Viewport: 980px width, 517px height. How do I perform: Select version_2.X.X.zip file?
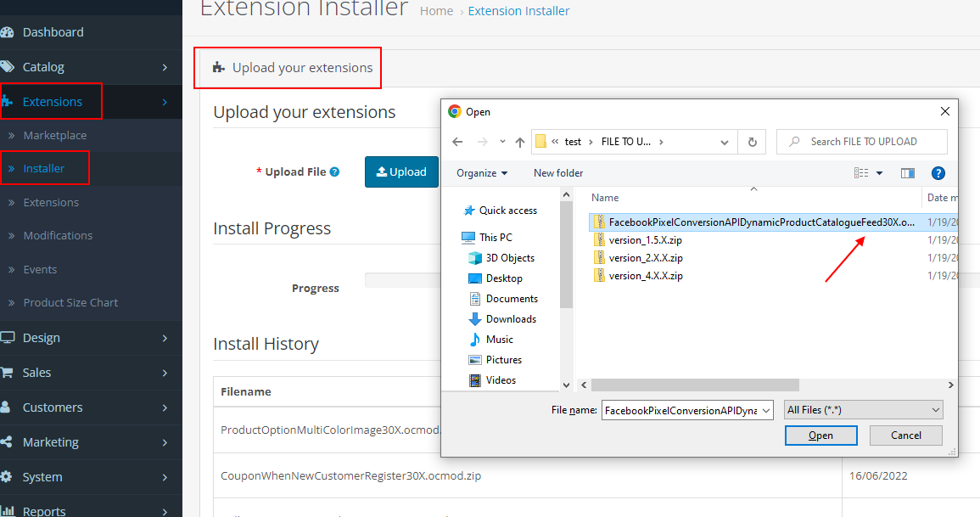[645, 258]
